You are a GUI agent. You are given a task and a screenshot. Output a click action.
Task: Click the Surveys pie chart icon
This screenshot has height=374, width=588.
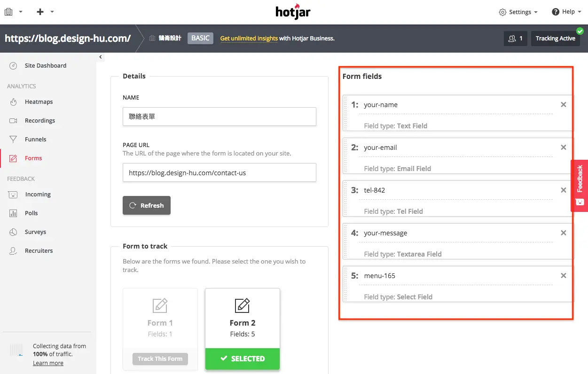tap(14, 232)
